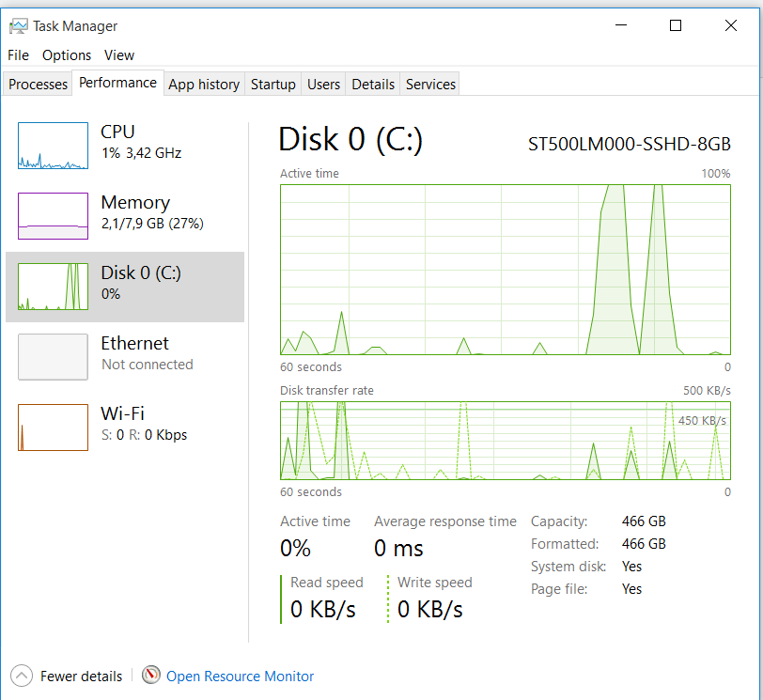Click the Disk 0 (C:) sidebar graph thumbnail
Viewport: 763px width, 700px height.
[53, 287]
